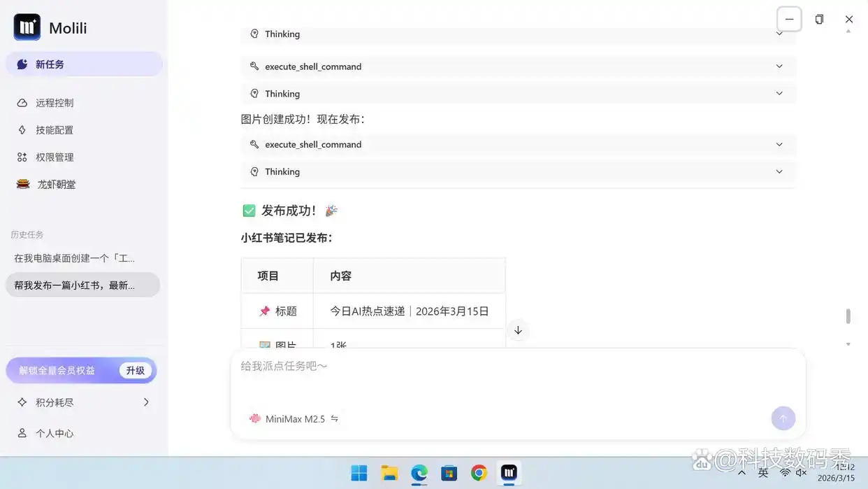Select the 龙虾朝堂 sidebar item icon
Screen dimensions: 868x489
coord(23,183)
